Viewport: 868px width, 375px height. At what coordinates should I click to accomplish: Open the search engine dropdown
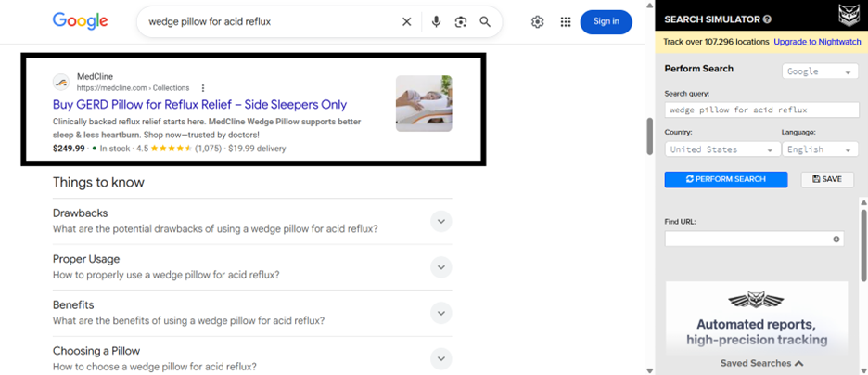tap(820, 71)
